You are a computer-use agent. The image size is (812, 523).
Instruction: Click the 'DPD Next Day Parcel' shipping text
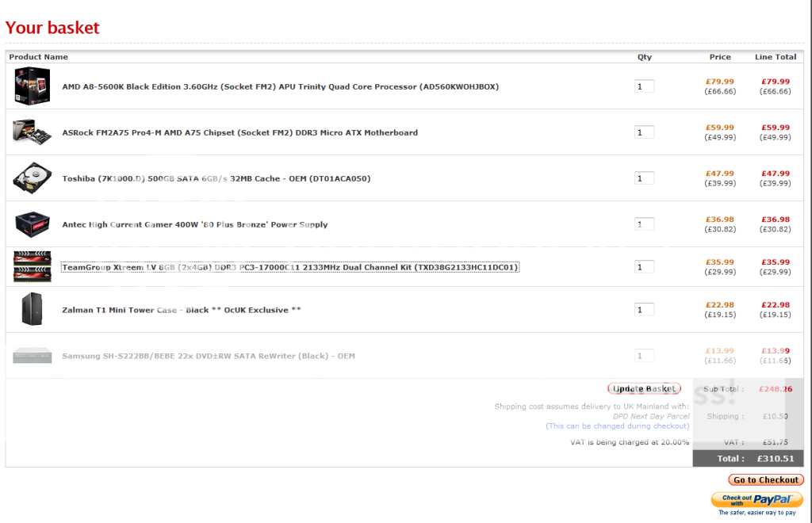[651, 417]
